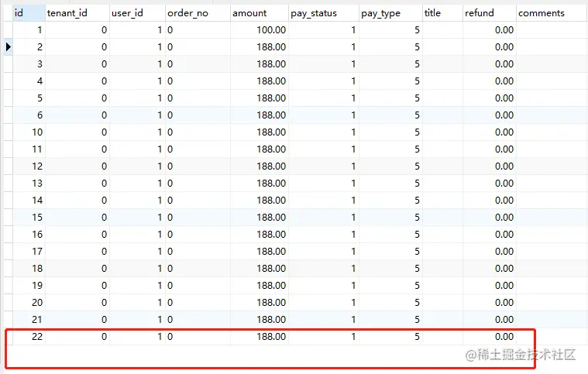The width and height of the screenshot is (588, 374).
Task: Click refund 0.00 in row id 10
Action: point(490,132)
